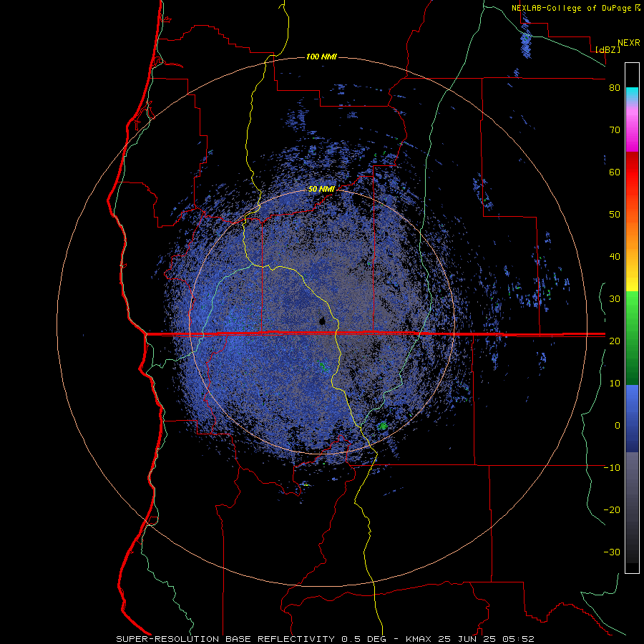Click the 20 value on the color scale
This screenshot has height=644, width=644.
pos(615,341)
